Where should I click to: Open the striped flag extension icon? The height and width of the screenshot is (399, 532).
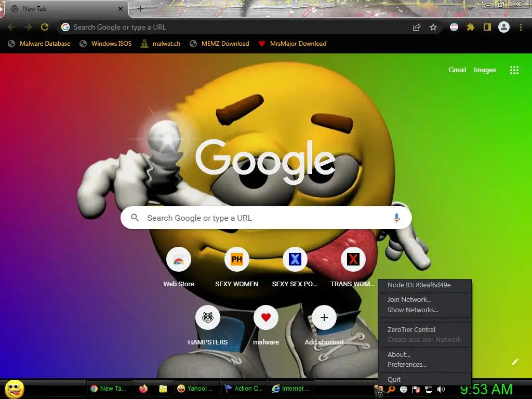coord(454,27)
